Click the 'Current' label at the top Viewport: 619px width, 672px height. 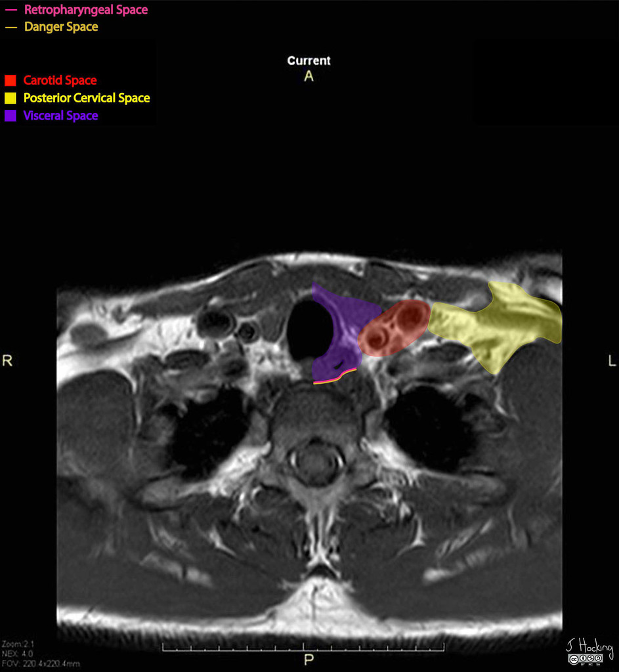pos(309,61)
